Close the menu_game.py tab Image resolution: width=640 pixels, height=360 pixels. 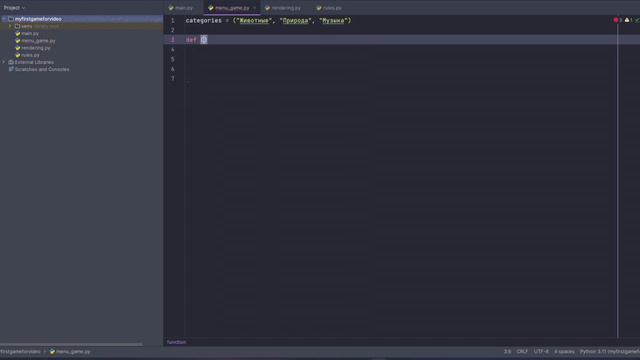[254, 8]
